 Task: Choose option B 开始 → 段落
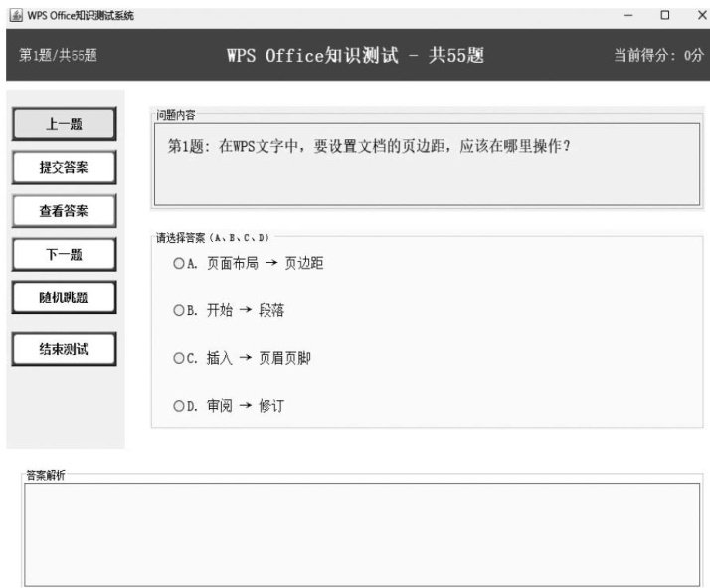180,311
